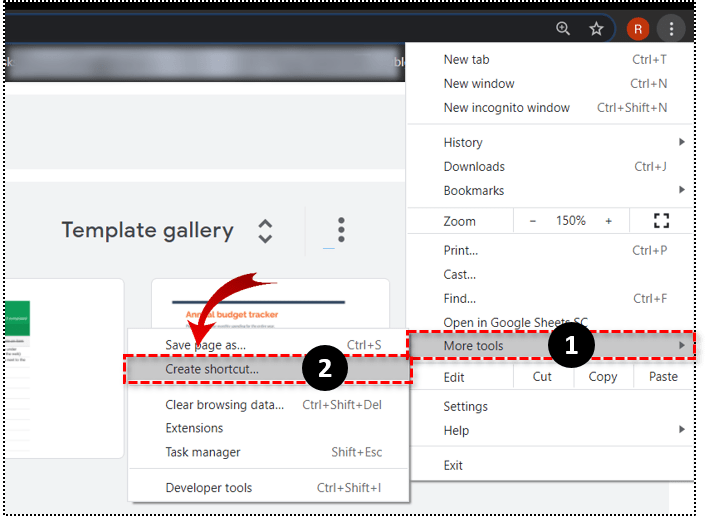
Task: Select Create shortcut... menu entry
Action: [212, 369]
